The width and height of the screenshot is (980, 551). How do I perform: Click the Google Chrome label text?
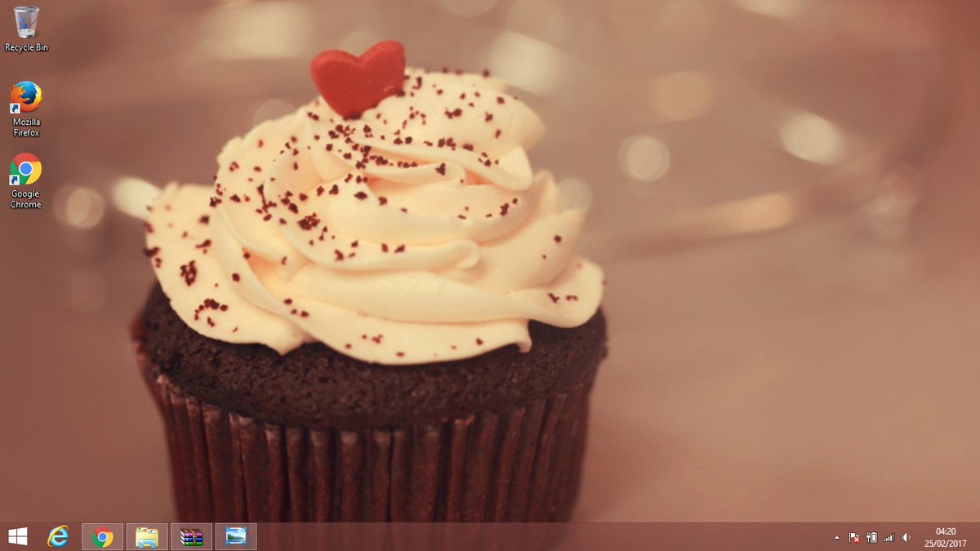click(x=25, y=199)
